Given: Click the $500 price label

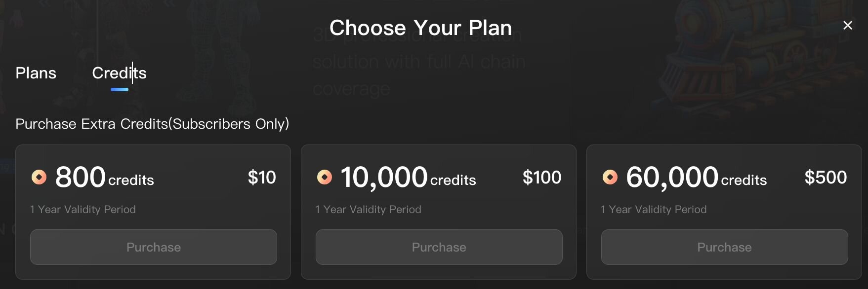Looking at the screenshot, I should (826, 178).
